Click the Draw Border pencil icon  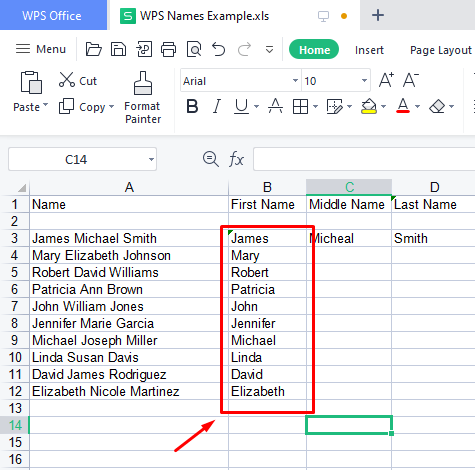pos(335,107)
